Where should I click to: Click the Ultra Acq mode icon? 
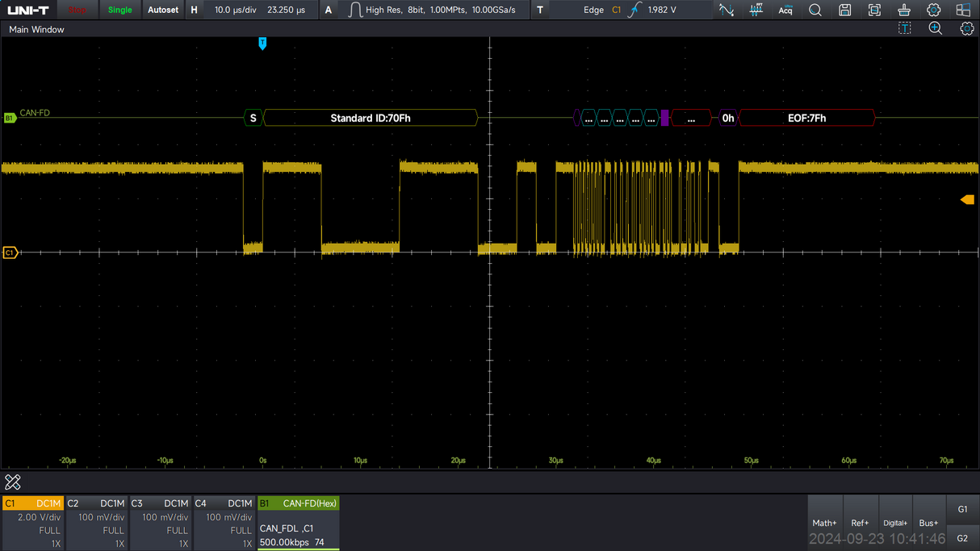tap(785, 10)
